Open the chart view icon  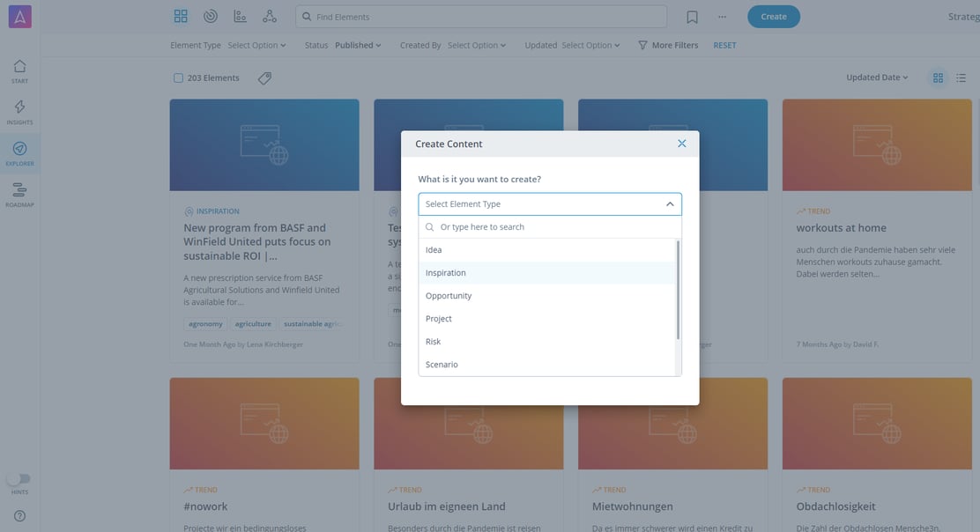[239, 15]
